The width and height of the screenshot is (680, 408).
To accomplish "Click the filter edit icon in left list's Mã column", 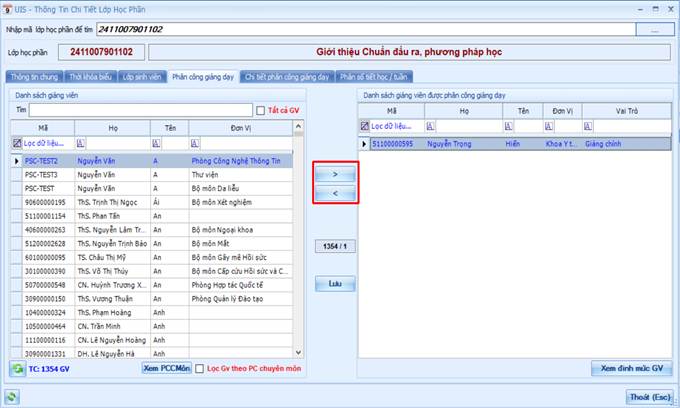I will (x=16, y=143).
